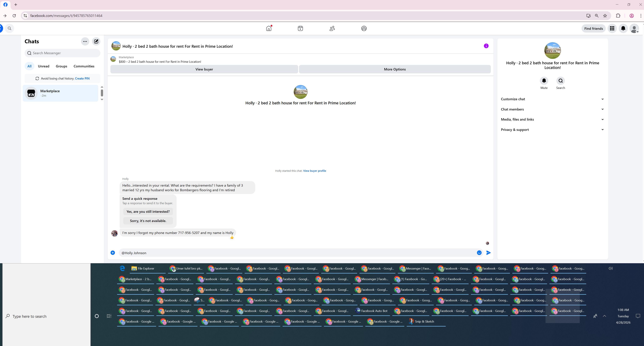Viewport: 644px width, 346px height.
Task: Click the chat list scrollbar thumb
Action: pyautogui.click(x=102, y=93)
